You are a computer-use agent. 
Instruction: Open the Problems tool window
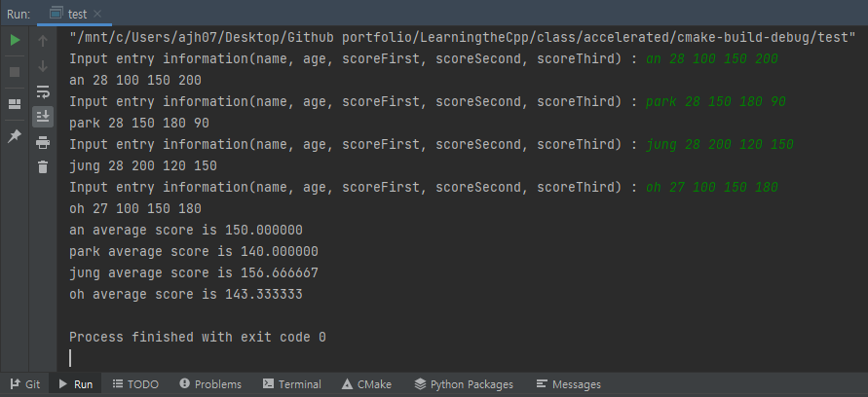tap(210, 384)
